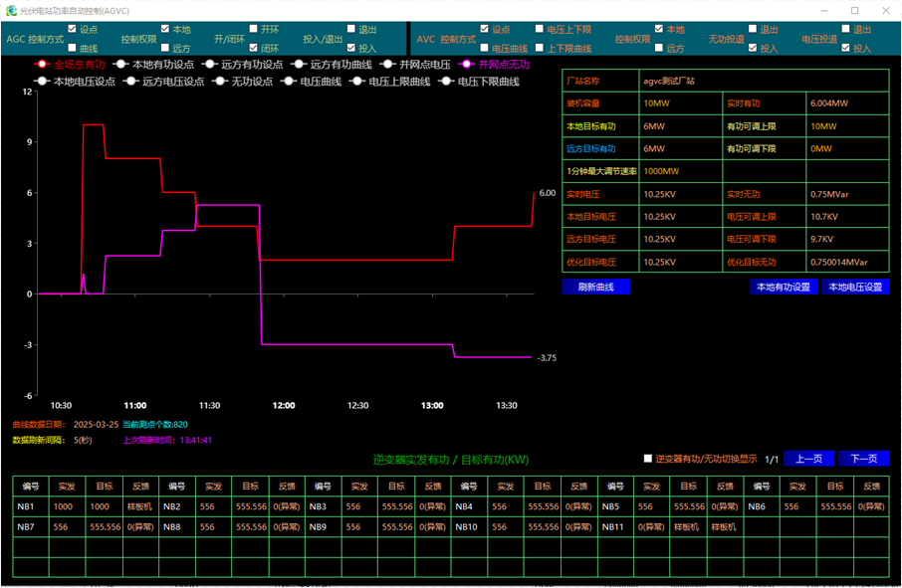Enable the AGC 曲线 control mode checkbox
Viewport: 902px width, 588px height.
pyautogui.click(x=72, y=48)
